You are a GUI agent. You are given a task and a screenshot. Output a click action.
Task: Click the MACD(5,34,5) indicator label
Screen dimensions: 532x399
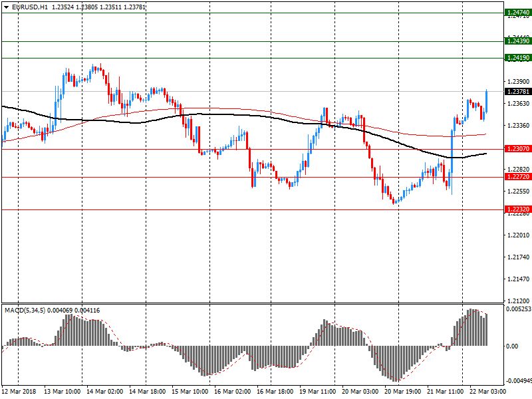[x=25, y=311]
